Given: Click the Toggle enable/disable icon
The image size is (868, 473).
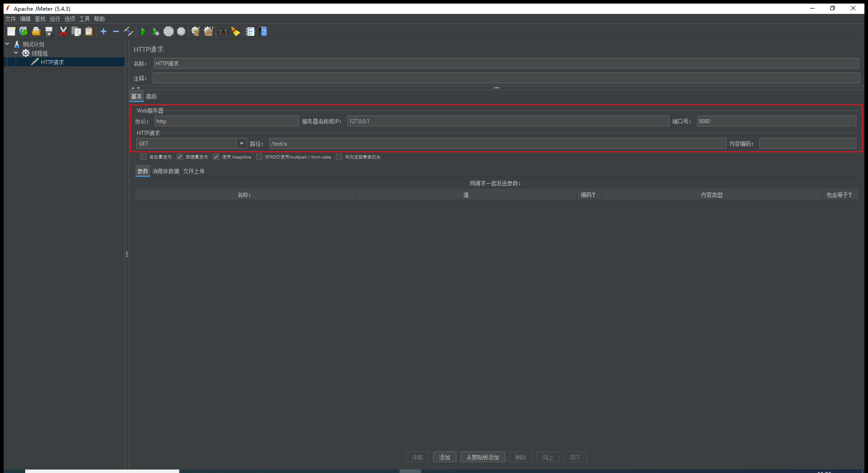Looking at the screenshot, I should [129, 31].
